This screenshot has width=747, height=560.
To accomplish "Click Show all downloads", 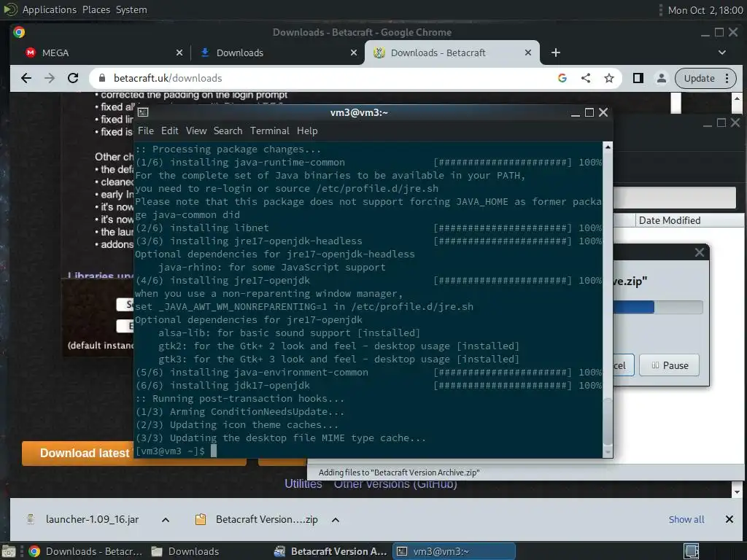I will pyautogui.click(x=686, y=519).
